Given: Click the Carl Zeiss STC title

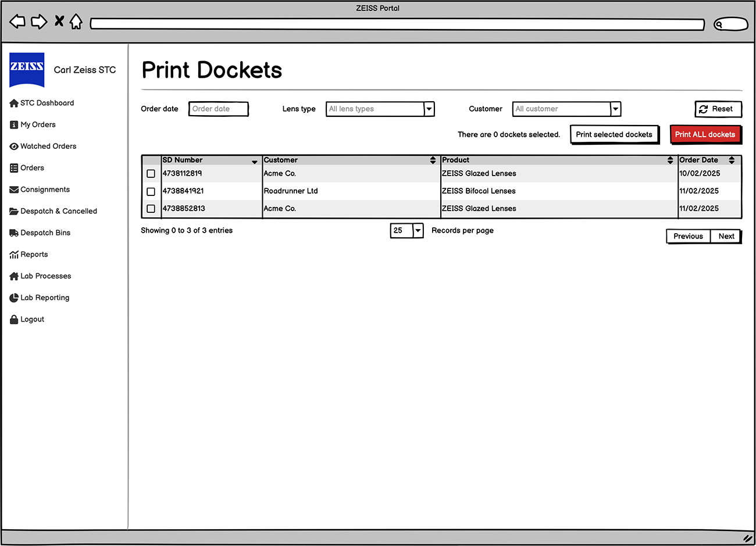Looking at the screenshot, I should [85, 70].
